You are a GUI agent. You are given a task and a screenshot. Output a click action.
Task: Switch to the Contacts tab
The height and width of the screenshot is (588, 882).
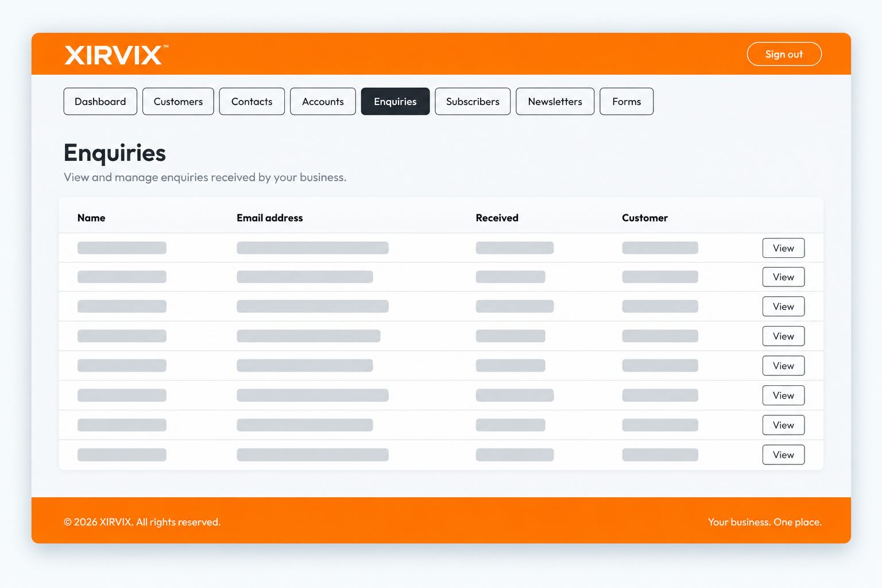(252, 102)
